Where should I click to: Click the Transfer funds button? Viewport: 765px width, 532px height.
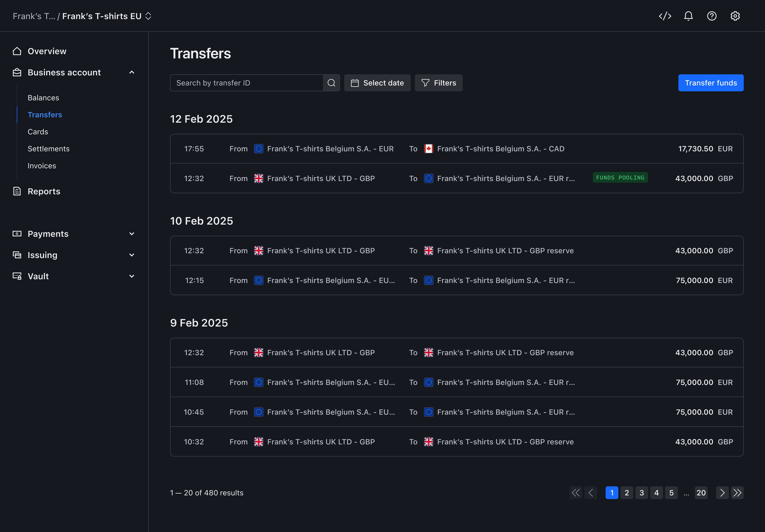pos(711,83)
